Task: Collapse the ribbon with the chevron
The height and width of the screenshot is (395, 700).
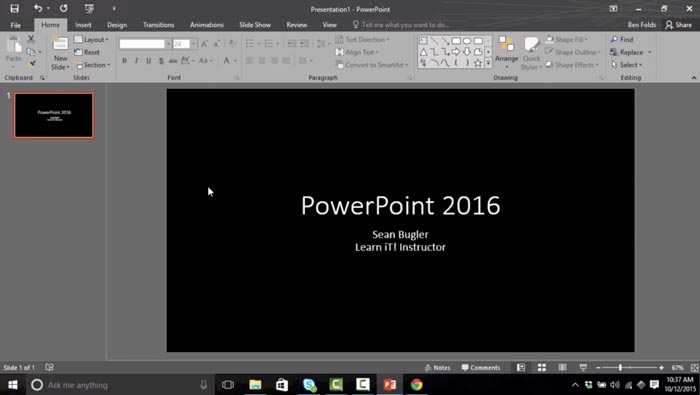Action: [x=694, y=78]
